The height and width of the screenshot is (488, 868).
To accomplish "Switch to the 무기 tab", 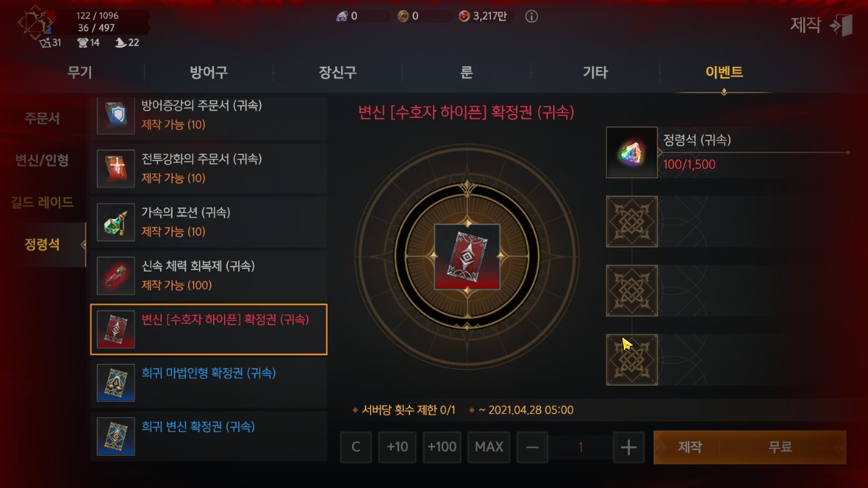I will coord(80,72).
